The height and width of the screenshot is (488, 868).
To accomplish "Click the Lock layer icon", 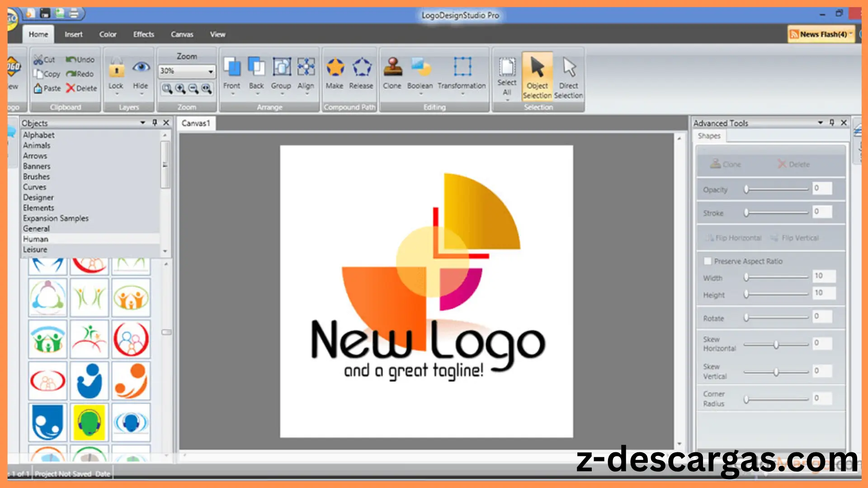I will click(x=116, y=69).
